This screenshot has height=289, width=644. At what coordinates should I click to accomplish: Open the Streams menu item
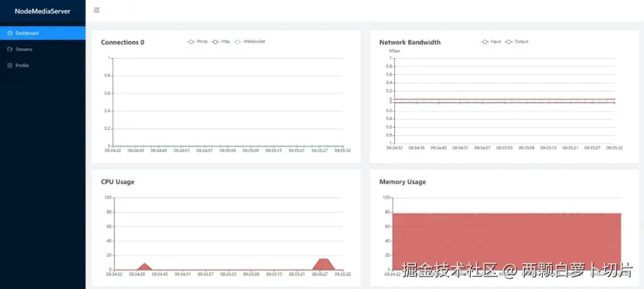tap(43, 49)
